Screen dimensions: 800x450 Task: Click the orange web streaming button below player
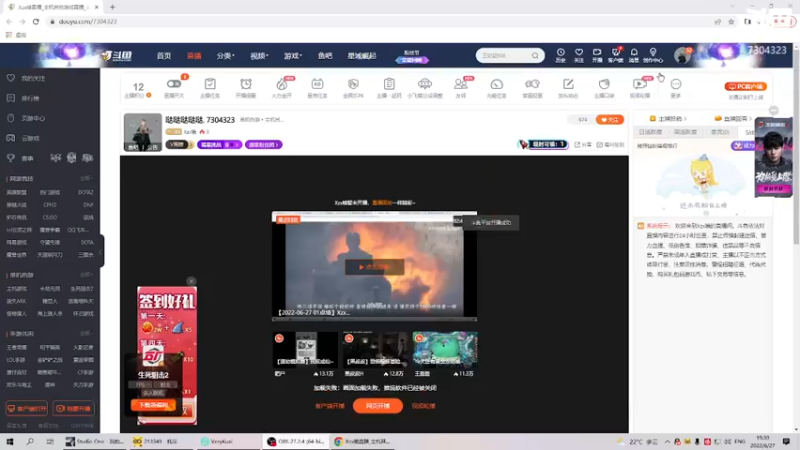coord(378,406)
